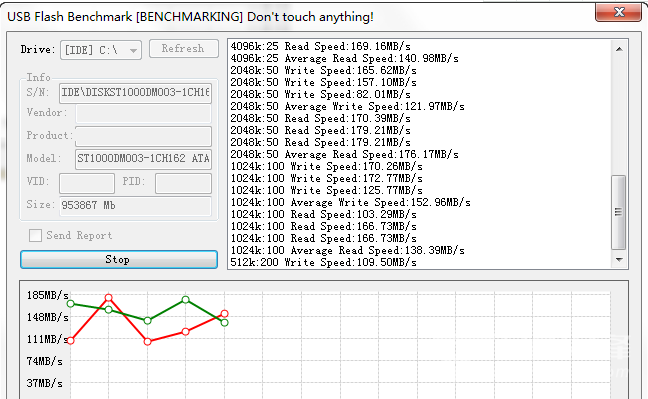This screenshot has height=399, width=648.
Task: Close the USB Flash Benchmark window
Action: [x=618, y=12]
